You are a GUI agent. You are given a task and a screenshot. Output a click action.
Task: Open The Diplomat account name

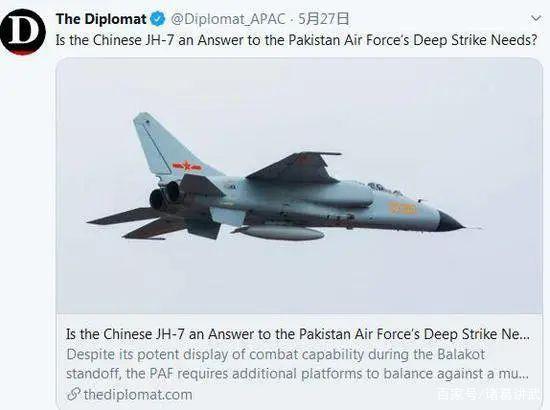click(101, 19)
